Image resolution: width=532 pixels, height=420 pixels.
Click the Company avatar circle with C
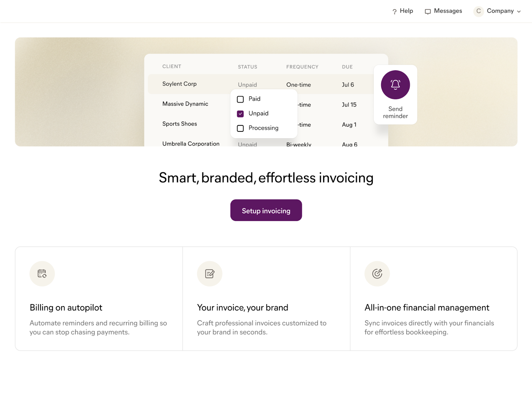tap(478, 11)
